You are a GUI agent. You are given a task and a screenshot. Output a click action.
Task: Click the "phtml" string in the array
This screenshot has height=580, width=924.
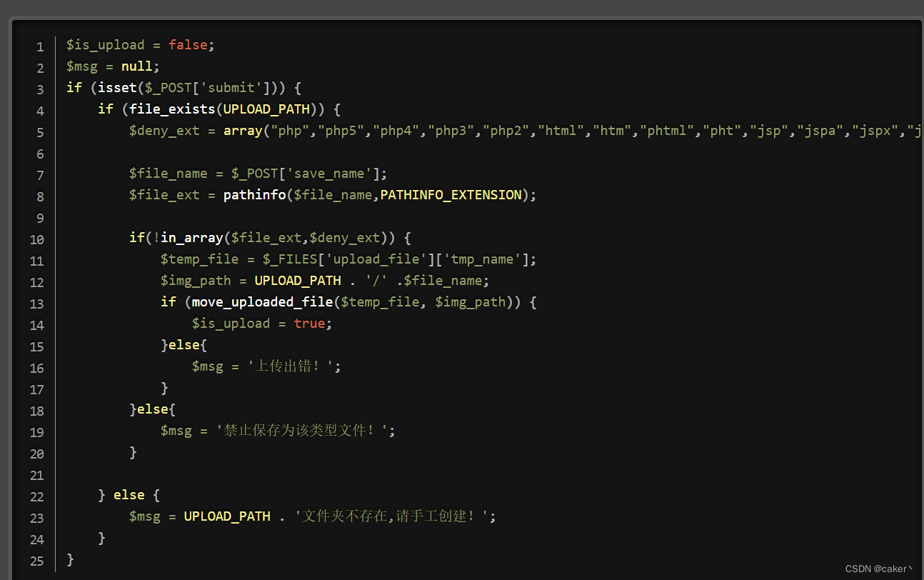668,131
